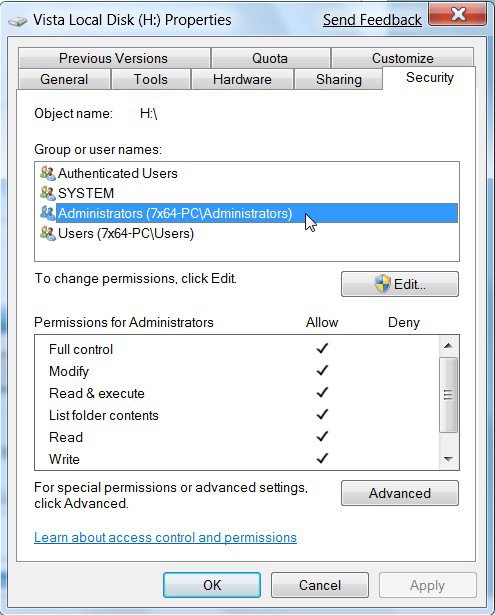Click the UAC shield icon on Edit
Viewport: 495px width, 615px height.
pos(382,284)
